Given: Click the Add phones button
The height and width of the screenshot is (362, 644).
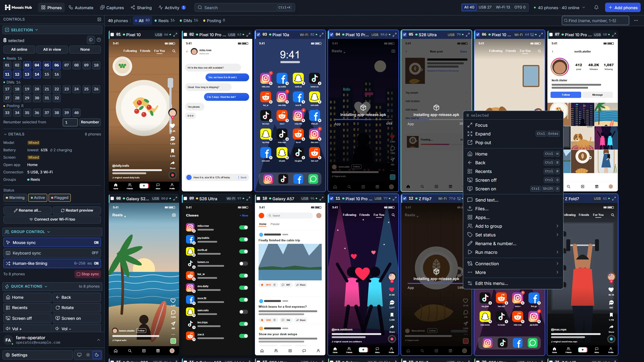Looking at the screenshot, I should (x=623, y=8).
